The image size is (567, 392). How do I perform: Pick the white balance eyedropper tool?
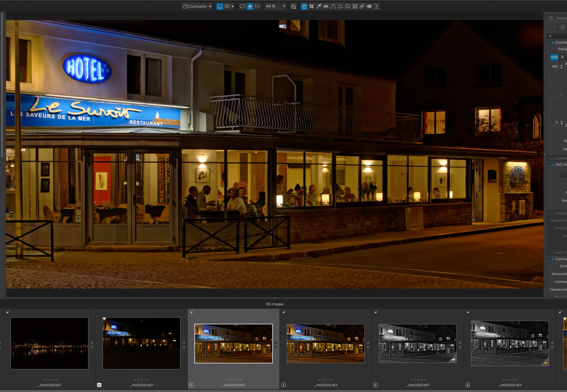click(318, 6)
